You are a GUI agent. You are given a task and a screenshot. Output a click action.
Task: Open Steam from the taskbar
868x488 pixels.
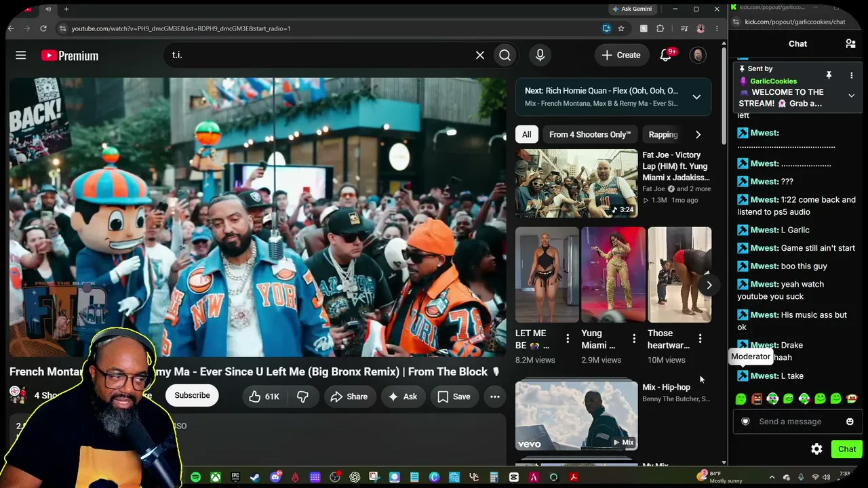tap(255, 477)
